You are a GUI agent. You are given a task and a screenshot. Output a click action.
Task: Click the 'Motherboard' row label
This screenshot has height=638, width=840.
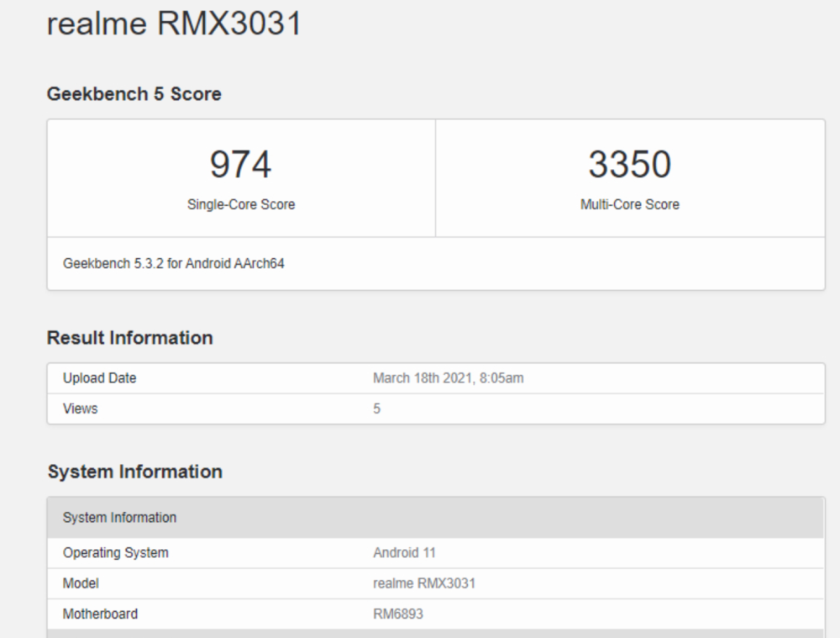(x=100, y=614)
